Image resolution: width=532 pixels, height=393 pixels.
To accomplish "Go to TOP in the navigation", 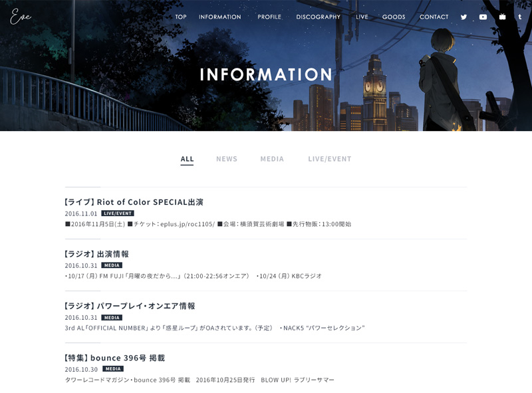I will 181,17.
